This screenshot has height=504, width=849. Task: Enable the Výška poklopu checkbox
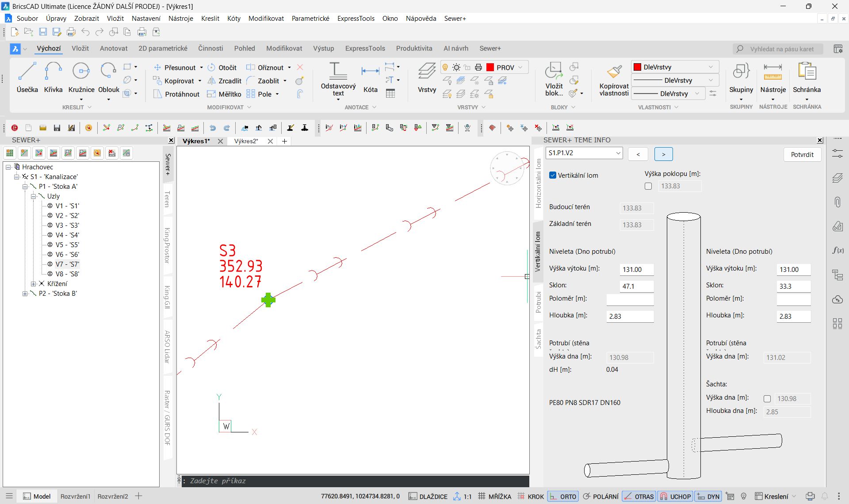tap(648, 186)
